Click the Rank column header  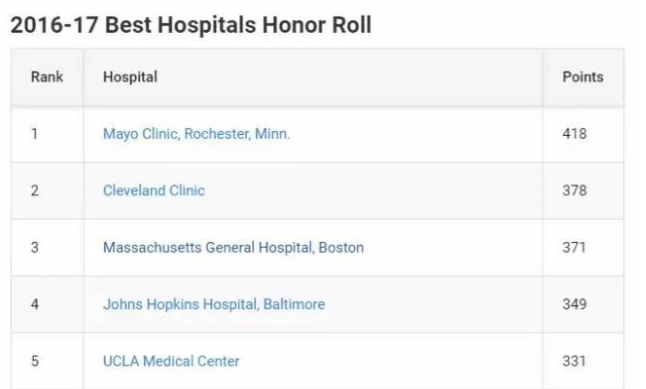pos(47,77)
